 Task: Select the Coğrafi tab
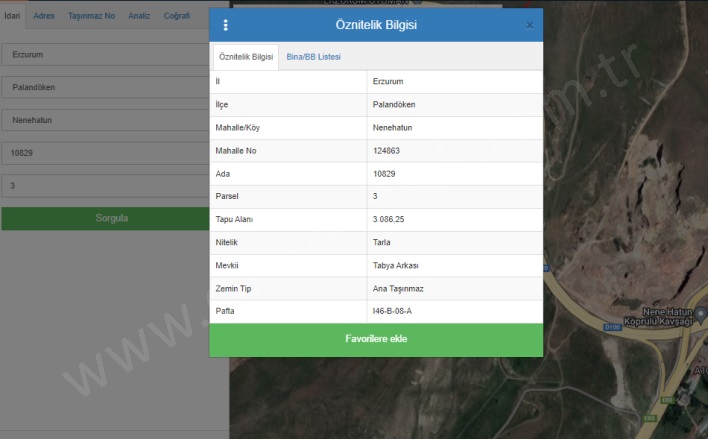[x=176, y=16]
